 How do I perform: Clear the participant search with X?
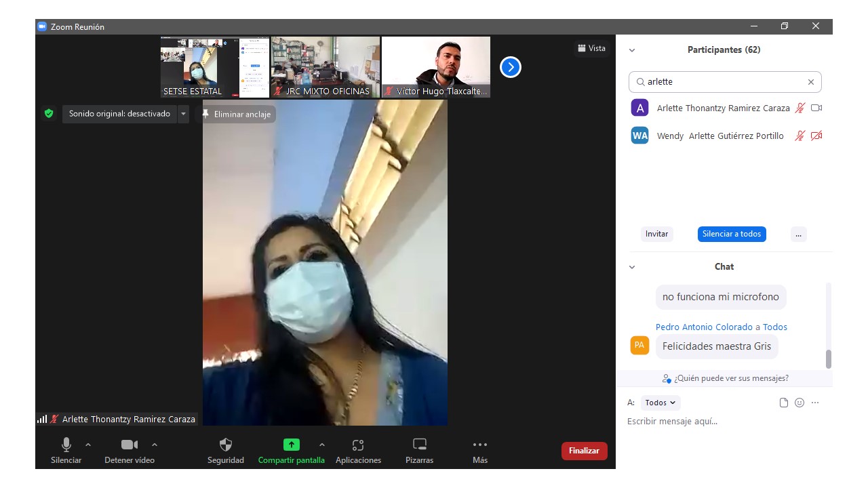point(810,82)
